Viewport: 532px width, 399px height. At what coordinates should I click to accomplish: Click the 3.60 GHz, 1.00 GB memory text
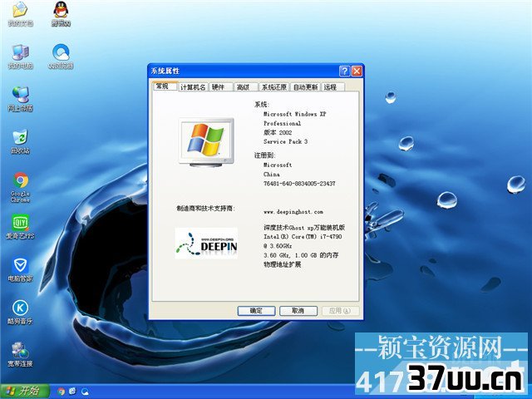[x=301, y=255]
